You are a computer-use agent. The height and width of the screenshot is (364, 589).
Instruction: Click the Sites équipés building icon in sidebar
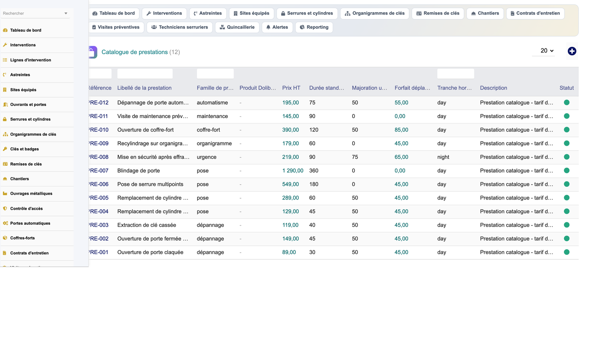5,90
